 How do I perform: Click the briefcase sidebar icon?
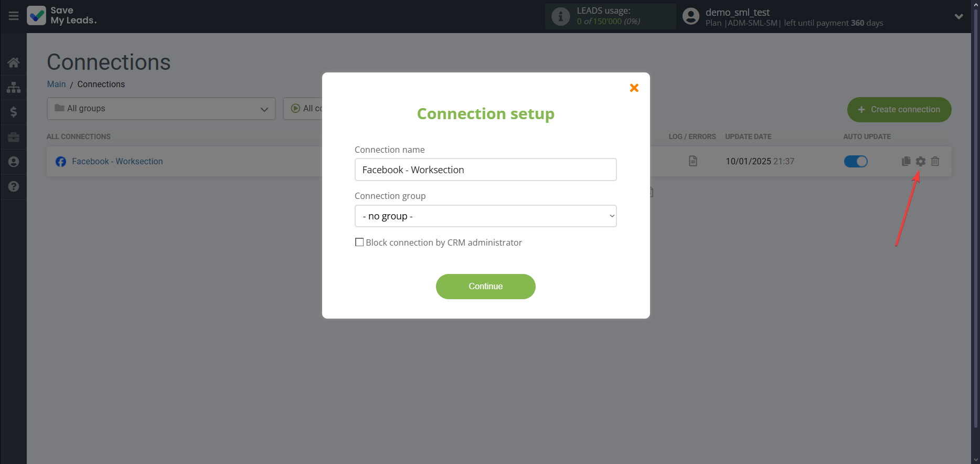click(x=14, y=137)
